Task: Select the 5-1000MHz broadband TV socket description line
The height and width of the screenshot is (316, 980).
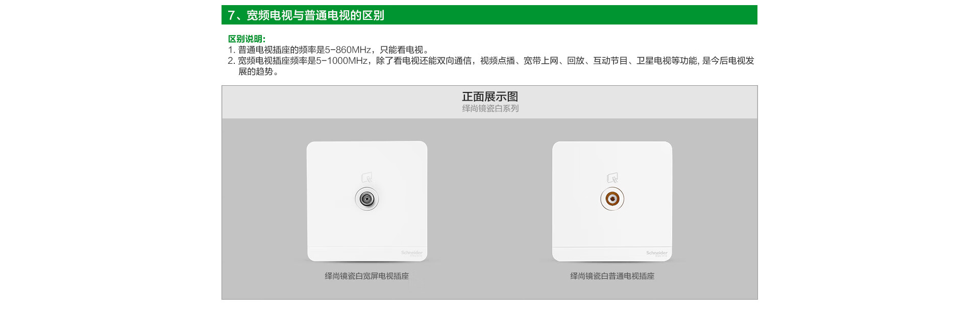Action: (491, 61)
